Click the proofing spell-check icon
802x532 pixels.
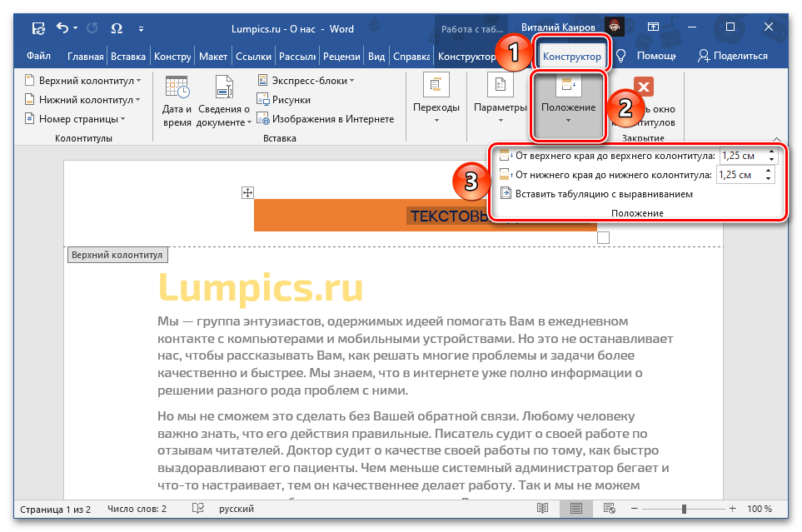[x=198, y=509]
